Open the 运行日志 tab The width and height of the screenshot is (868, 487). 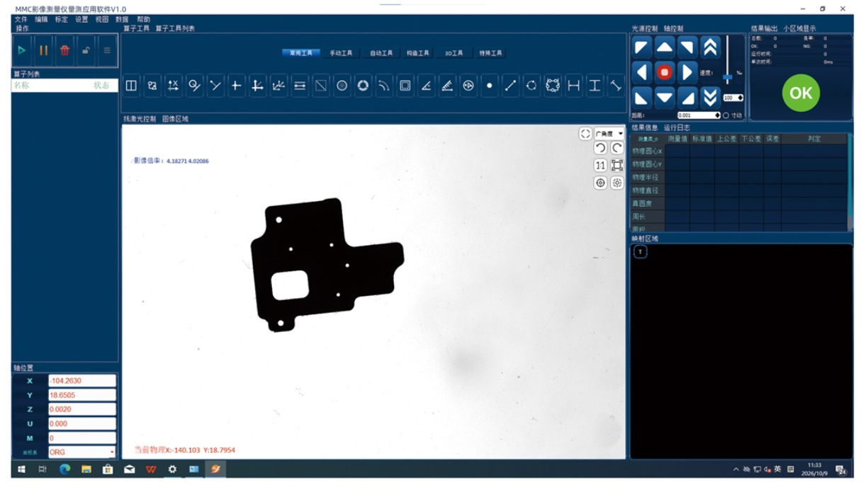(677, 128)
